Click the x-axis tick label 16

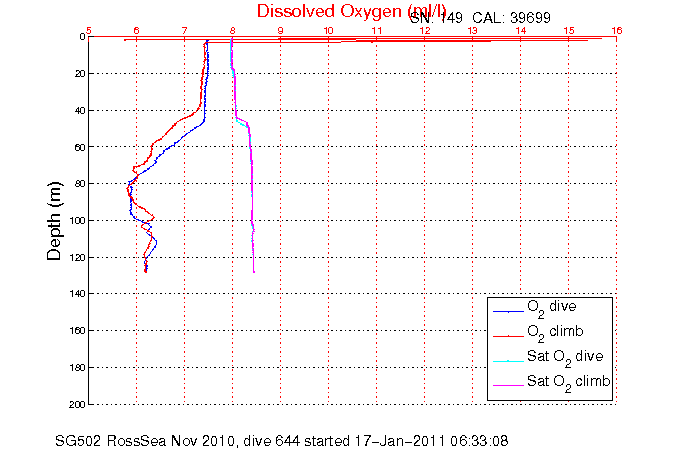[617, 30]
